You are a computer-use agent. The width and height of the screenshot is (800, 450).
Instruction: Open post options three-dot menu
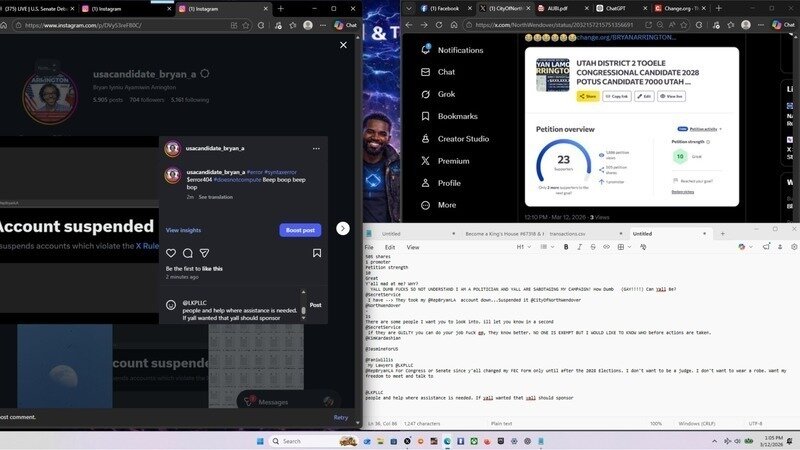(316, 149)
